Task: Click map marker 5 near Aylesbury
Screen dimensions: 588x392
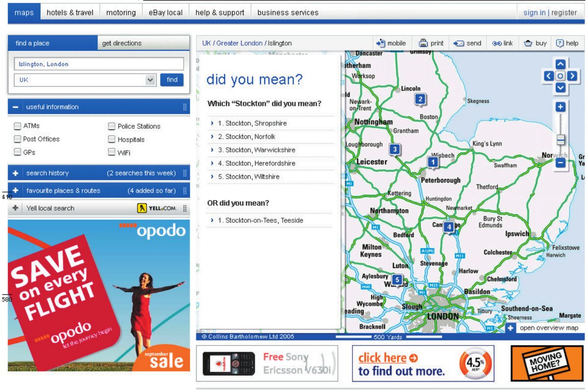Action: pyautogui.click(x=397, y=280)
